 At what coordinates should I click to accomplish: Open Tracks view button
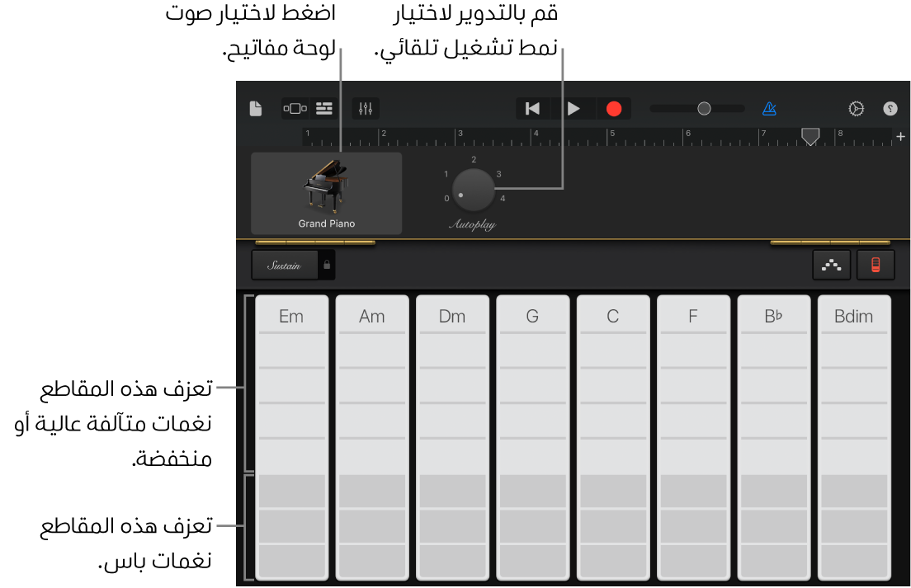click(x=324, y=109)
